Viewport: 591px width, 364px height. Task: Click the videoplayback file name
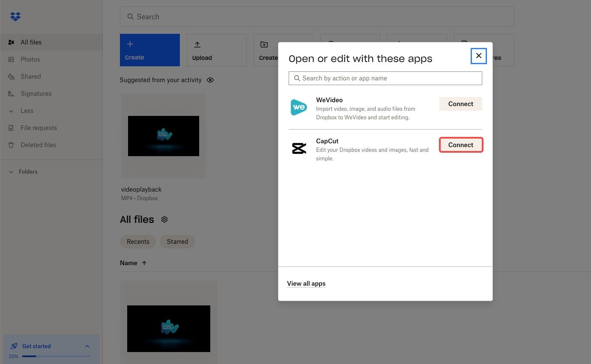pyautogui.click(x=141, y=189)
